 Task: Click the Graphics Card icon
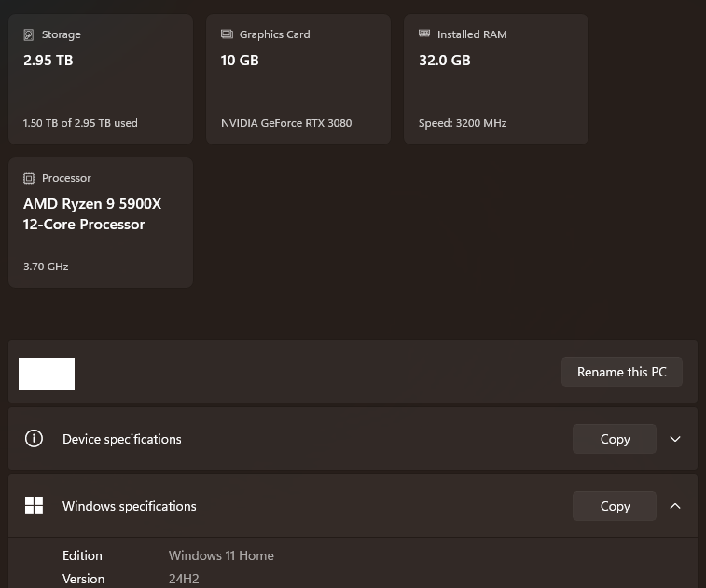[x=227, y=34]
